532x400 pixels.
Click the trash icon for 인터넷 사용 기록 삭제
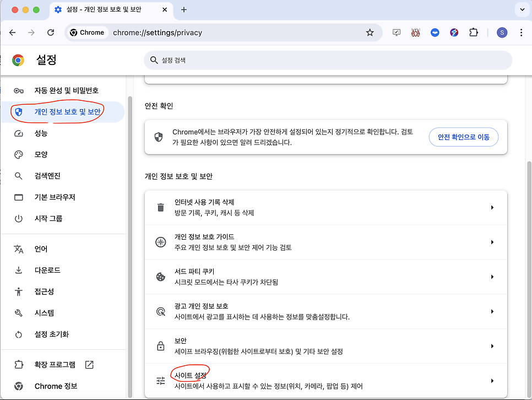[161, 208]
